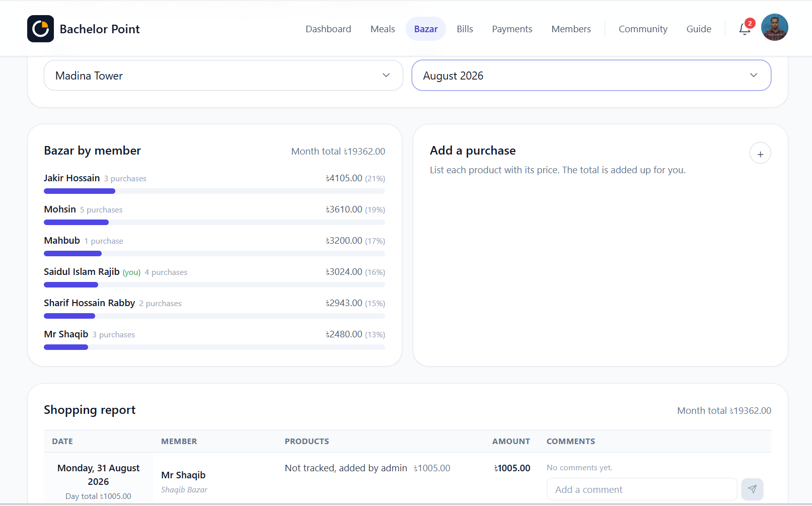Image resolution: width=812 pixels, height=506 pixels.
Task: Open the August 2026 month dropdown
Action: click(591, 76)
